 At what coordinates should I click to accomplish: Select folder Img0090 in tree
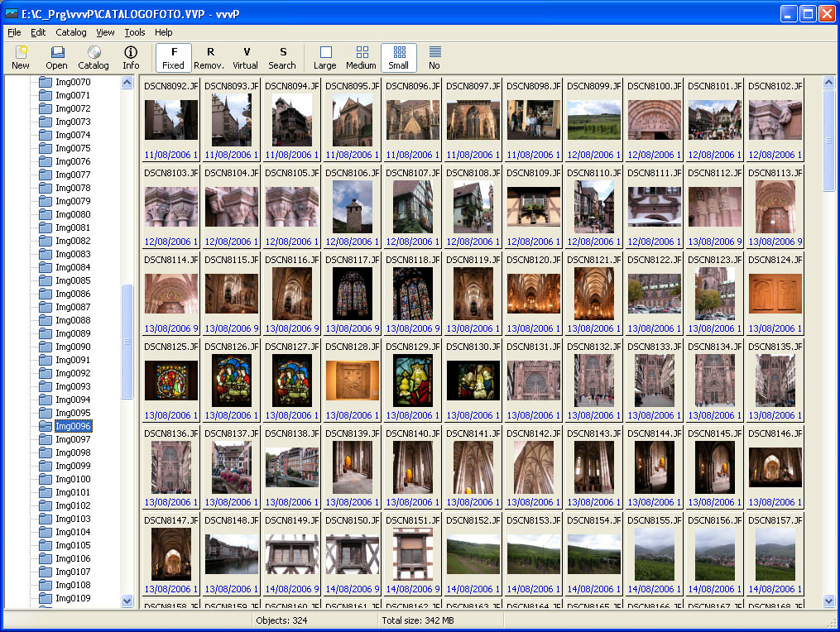pos(73,347)
